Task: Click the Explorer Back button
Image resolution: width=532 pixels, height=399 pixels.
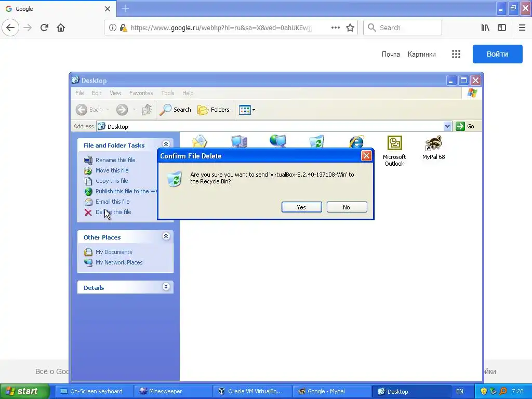Action: click(x=89, y=110)
